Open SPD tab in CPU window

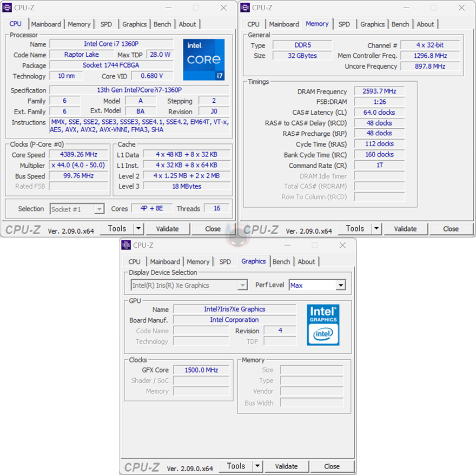coord(106,24)
